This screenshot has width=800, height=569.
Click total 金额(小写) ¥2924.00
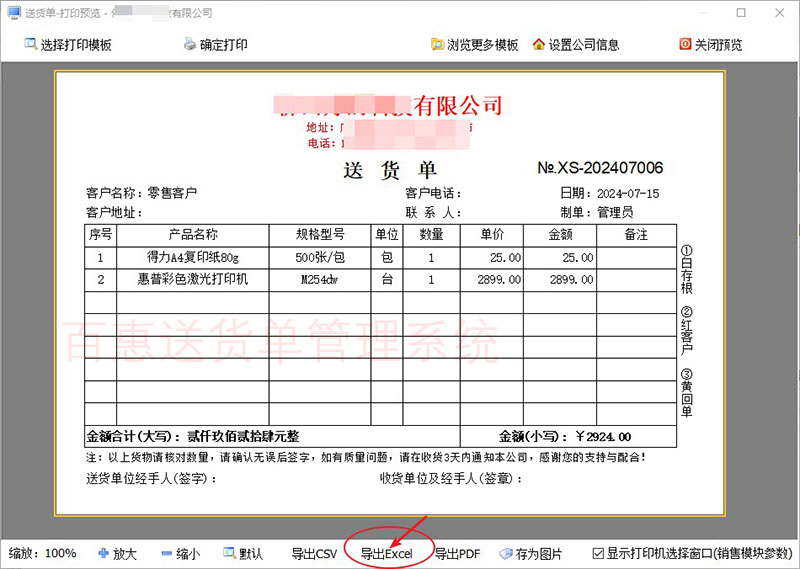pyautogui.click(x=565, y=437)
